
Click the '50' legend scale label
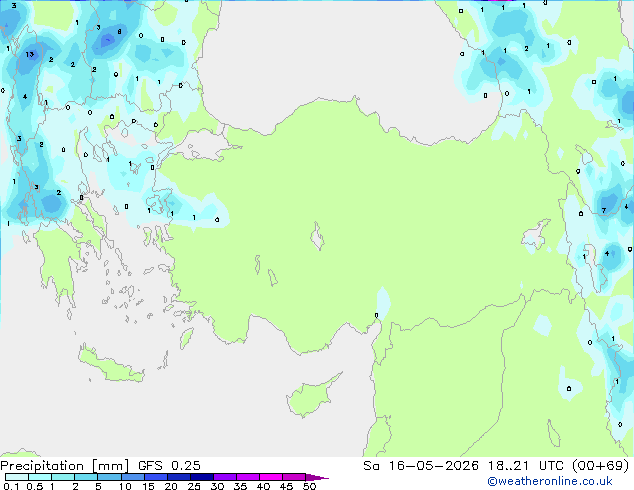pos(309,486)
